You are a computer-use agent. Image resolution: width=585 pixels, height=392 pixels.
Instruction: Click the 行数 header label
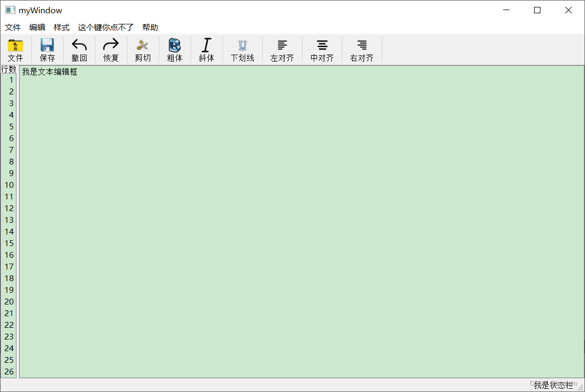8,69
